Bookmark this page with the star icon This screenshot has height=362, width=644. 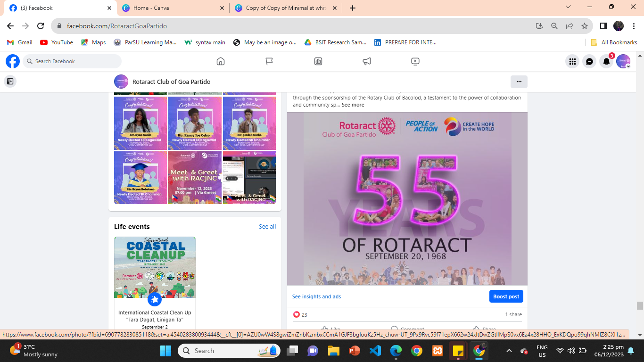[x=585, y=26]
